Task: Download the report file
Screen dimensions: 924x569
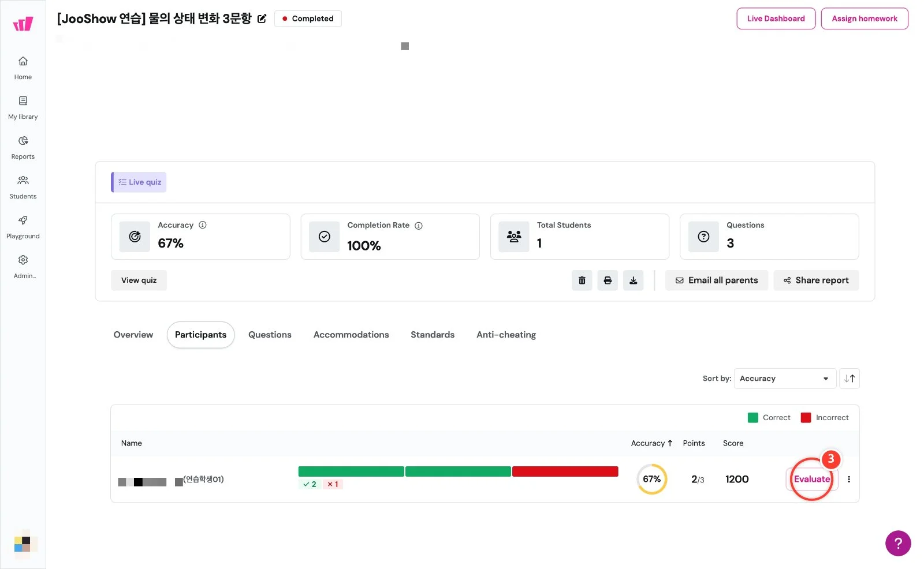Action: point(633,280)
